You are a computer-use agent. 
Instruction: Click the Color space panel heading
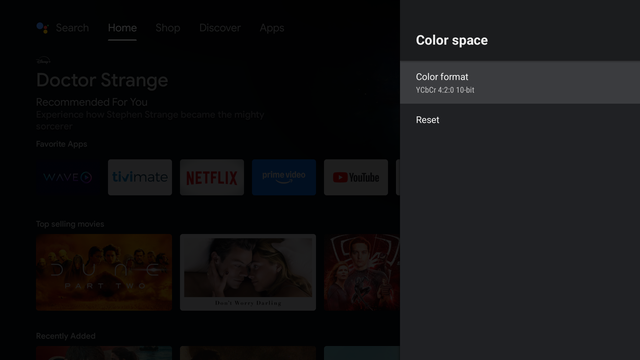click(452, 40)
